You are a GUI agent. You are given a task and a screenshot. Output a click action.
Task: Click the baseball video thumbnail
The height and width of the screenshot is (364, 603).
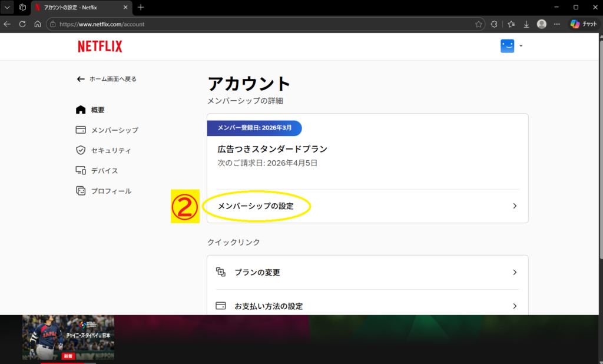(68, 337)
